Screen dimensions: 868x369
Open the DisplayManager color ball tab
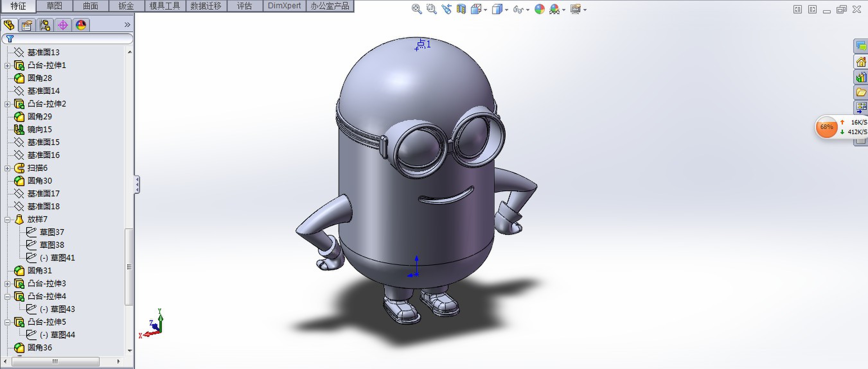(81, 25)
